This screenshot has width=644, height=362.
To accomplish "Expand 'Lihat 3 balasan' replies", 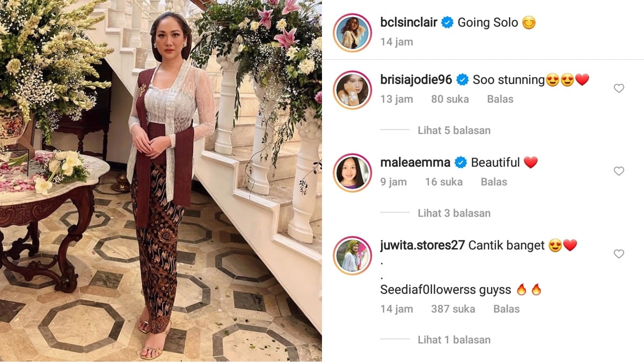I will [x=454, y=213].
